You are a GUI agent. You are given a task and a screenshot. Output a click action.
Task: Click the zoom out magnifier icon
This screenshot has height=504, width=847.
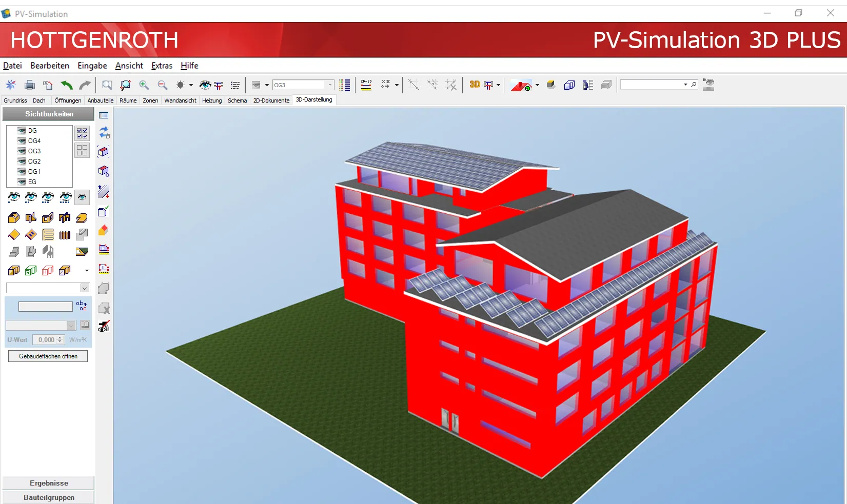(x=162, y=85)
